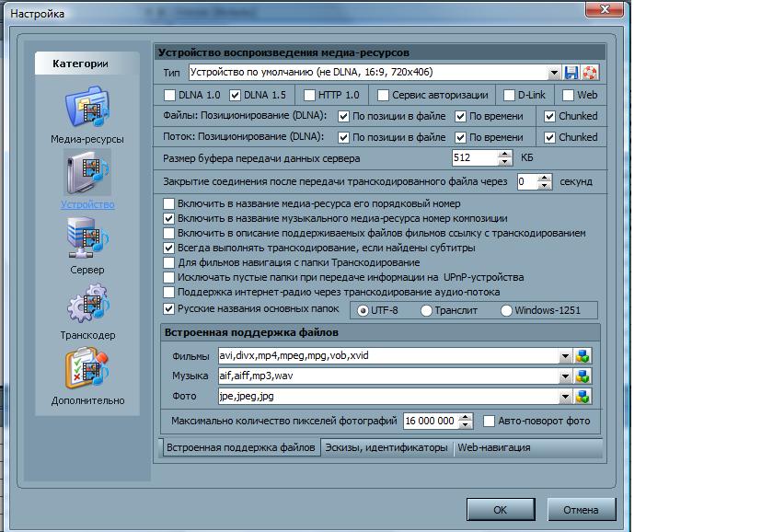Select the Транслит radio button

427,310
